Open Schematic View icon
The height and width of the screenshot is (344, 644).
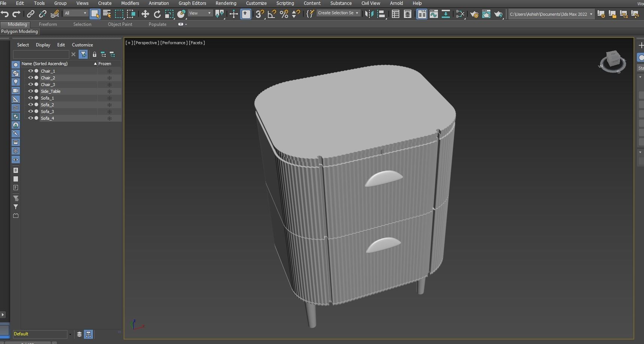tap(446, 14)
